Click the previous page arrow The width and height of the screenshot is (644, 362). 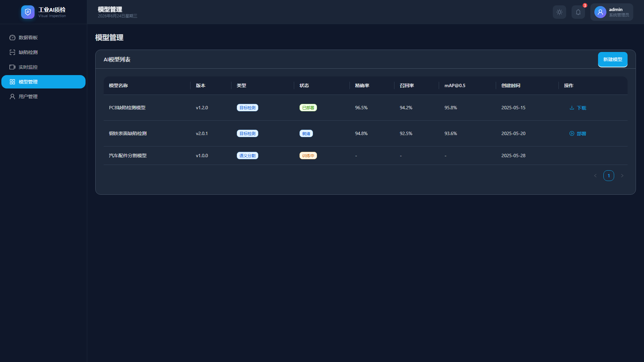click(595, 176)
